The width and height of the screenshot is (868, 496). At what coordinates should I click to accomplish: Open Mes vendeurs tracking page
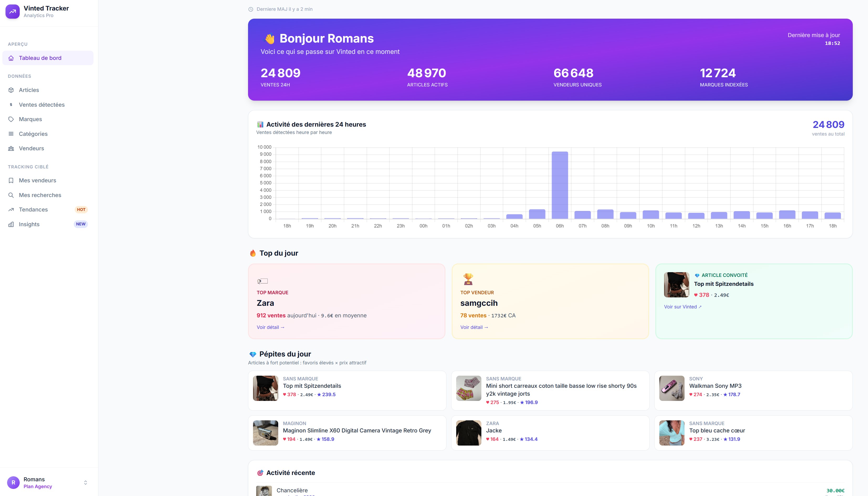pyautogui.click(x=48, y=180)
